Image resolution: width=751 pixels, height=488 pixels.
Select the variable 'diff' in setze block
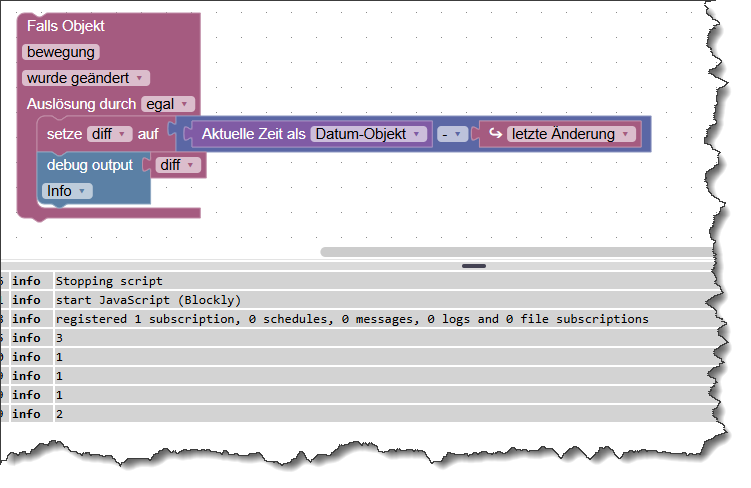109,134
